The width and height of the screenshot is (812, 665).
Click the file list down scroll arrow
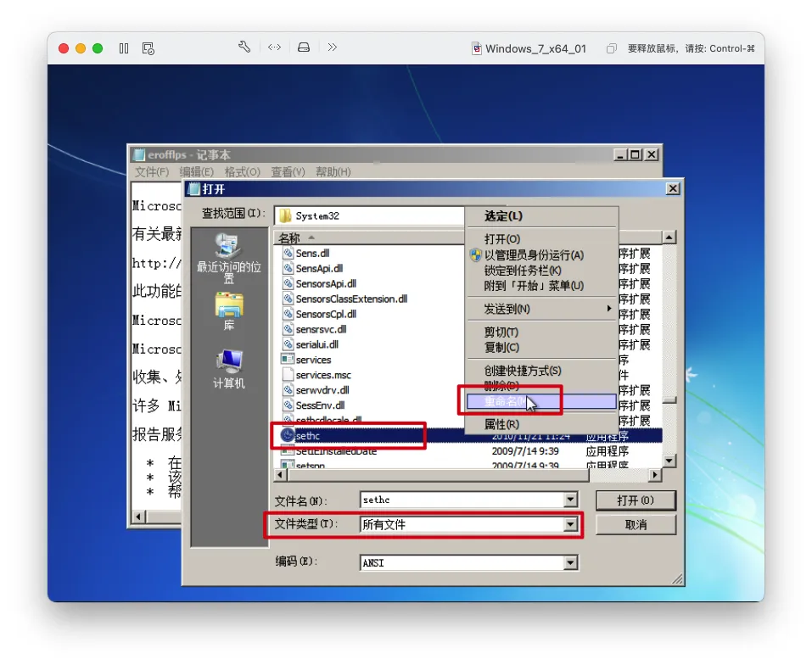pos(669,460)
